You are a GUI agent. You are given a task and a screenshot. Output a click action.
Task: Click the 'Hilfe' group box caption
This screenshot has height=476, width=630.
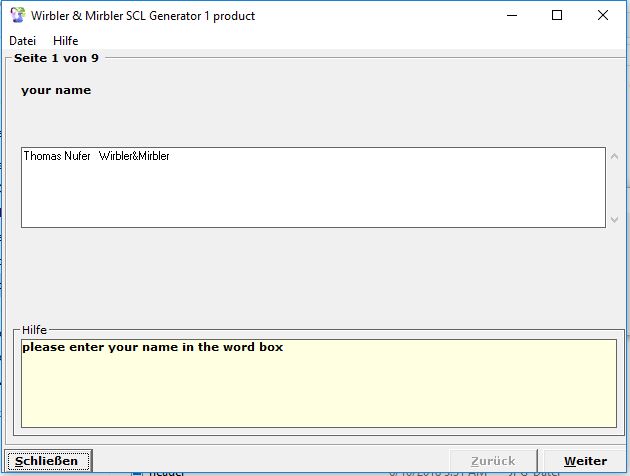coord(34,329)
